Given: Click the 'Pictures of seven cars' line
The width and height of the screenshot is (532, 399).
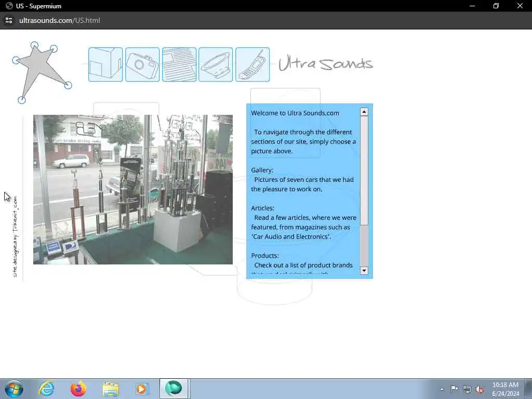Looking at the screenshot, I should pos(304,179).
